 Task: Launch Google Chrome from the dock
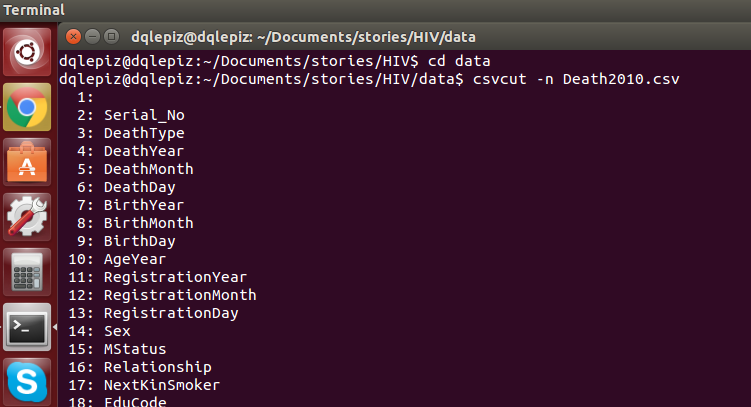click(x=27, y=107)
